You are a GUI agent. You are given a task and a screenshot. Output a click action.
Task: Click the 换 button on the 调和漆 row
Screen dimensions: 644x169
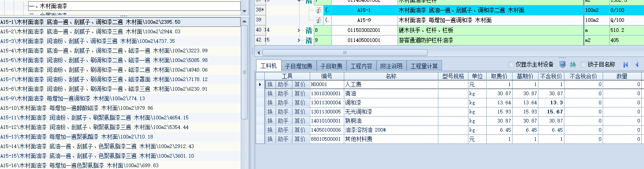point(270,102)
